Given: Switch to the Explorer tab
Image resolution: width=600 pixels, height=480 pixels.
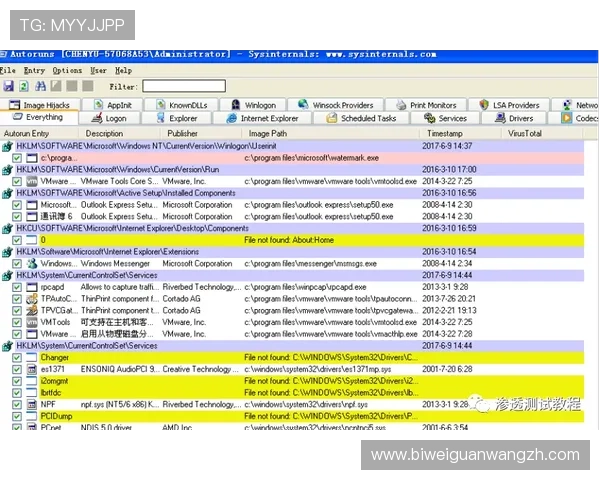Looking at the screenshot, I should [176, 118].
